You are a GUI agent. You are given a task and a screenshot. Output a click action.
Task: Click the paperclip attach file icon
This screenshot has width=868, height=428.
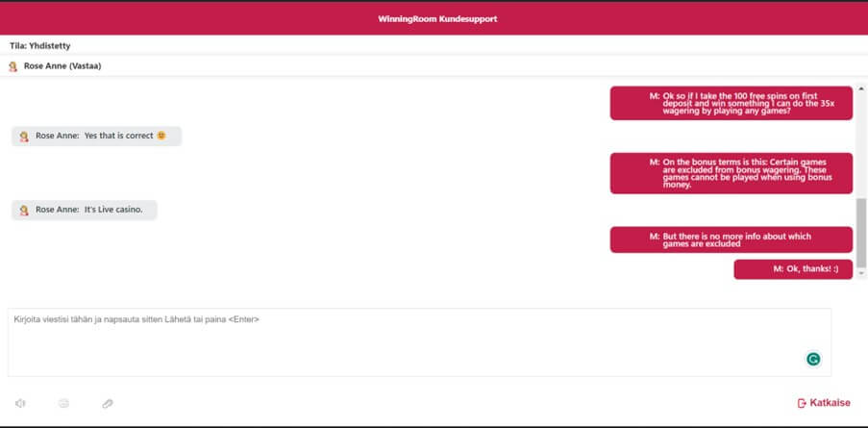click(107, 403)
